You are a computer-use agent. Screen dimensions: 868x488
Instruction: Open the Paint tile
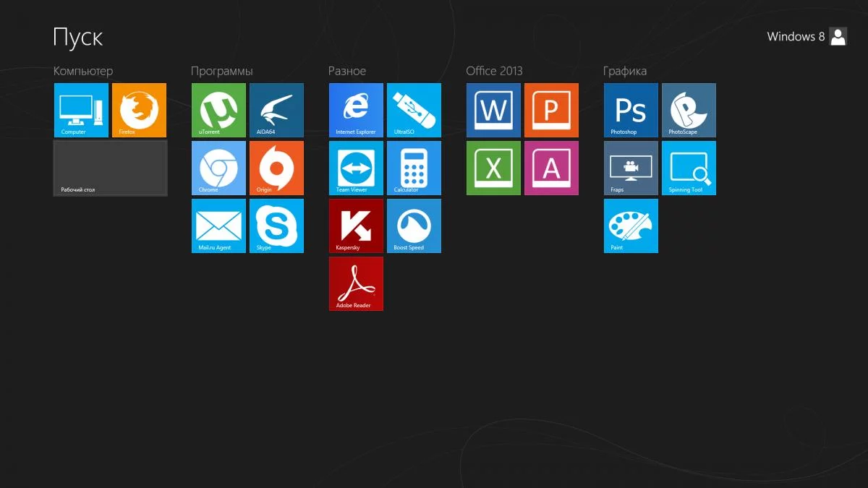point(631,226)
